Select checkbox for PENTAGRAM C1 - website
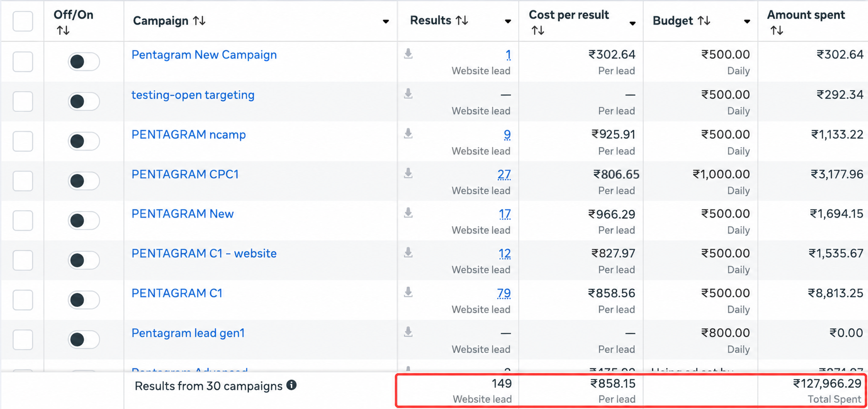868x409 pixels. click(x=23, y=260)
